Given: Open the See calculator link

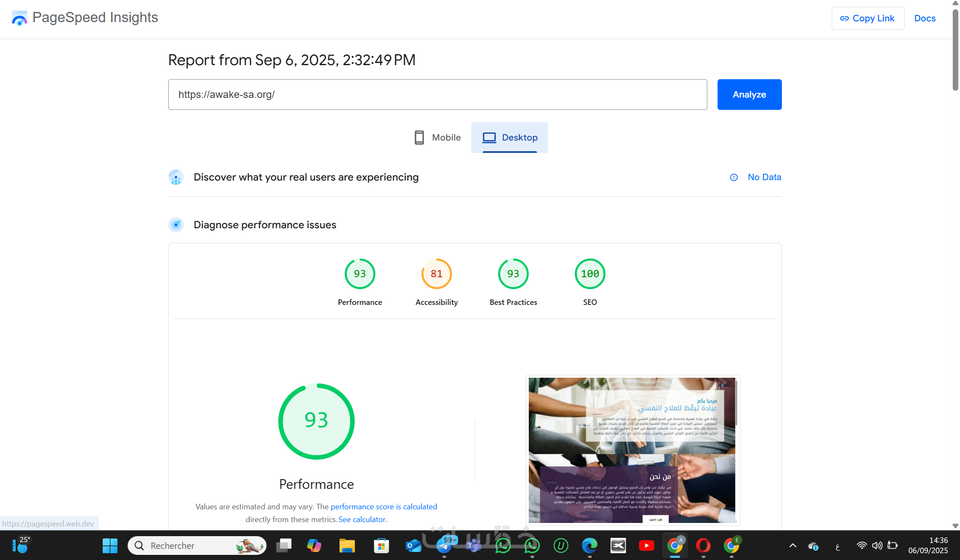Looking at the screenshot, I should click(362, 520).
